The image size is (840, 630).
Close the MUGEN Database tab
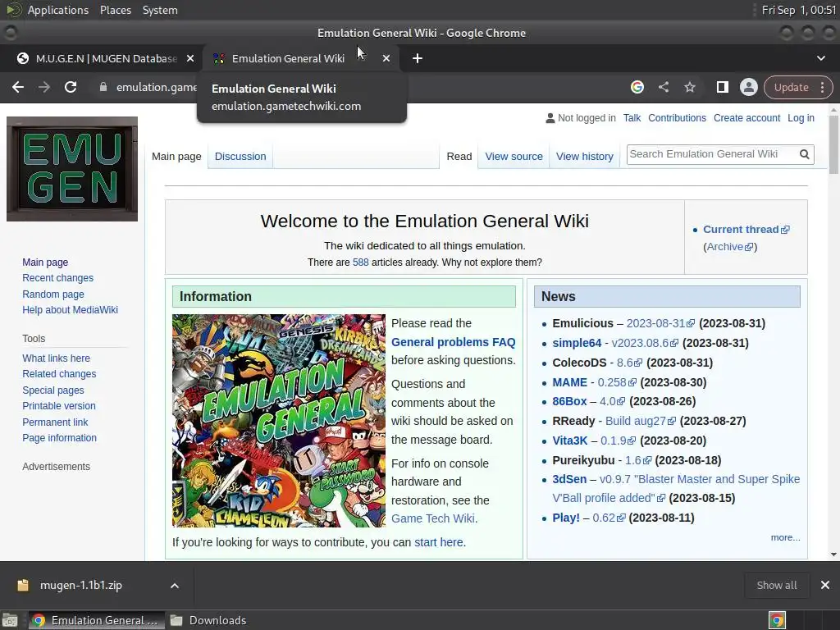pyautogui.click(x=190, y=58)
